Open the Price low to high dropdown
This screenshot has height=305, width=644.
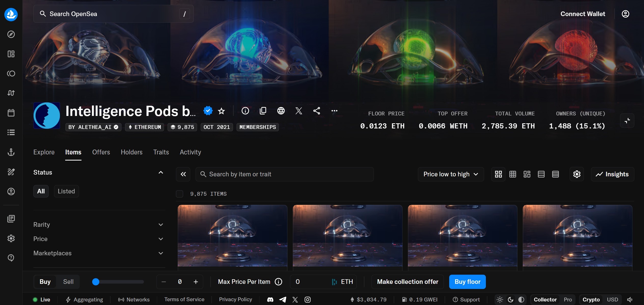[450, 174]
